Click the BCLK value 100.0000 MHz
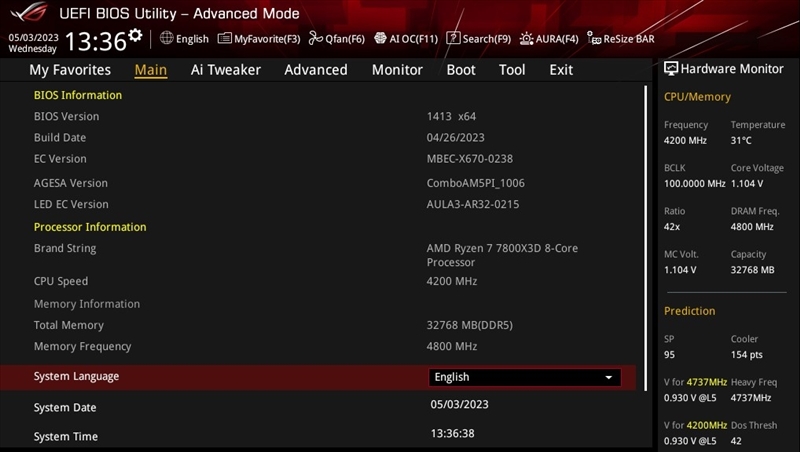 [694, 184]
